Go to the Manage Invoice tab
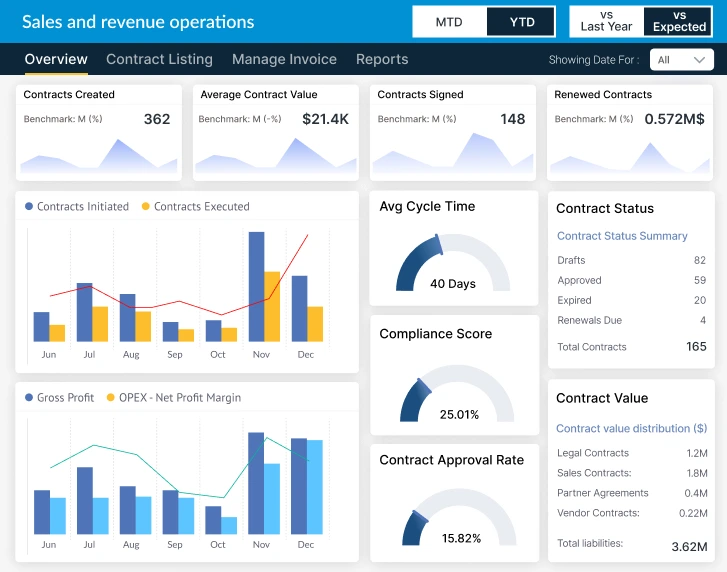Screen dimensions: 727x572 click(284, 59)
